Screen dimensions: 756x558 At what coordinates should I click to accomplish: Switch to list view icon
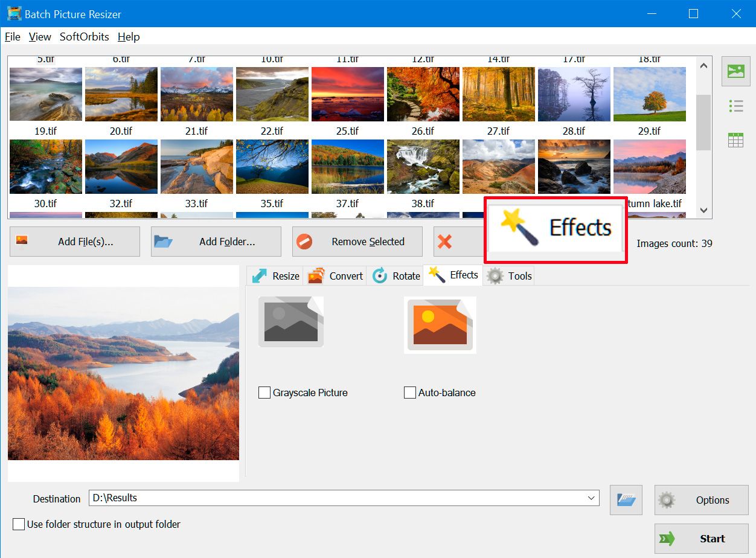735,106
